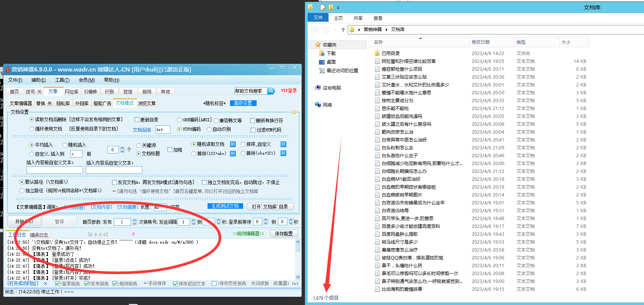The width and height of the screenshot is (644, 305).
Task: Select 这台电脑 in Explorer sidebar
Action: click(328, 88)
